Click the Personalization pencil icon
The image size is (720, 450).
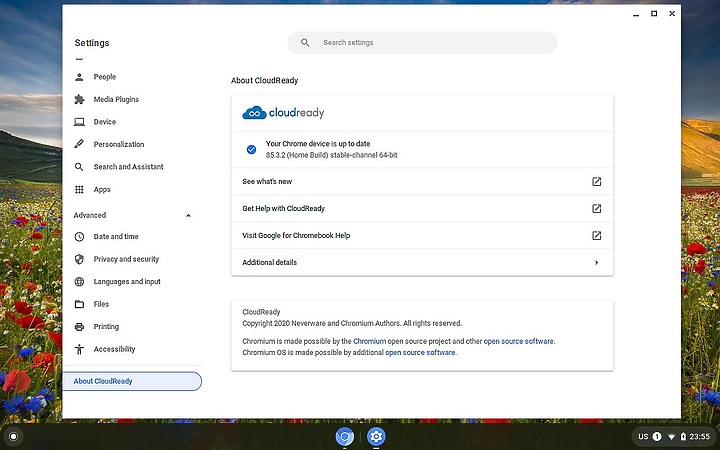coord(79,144)
